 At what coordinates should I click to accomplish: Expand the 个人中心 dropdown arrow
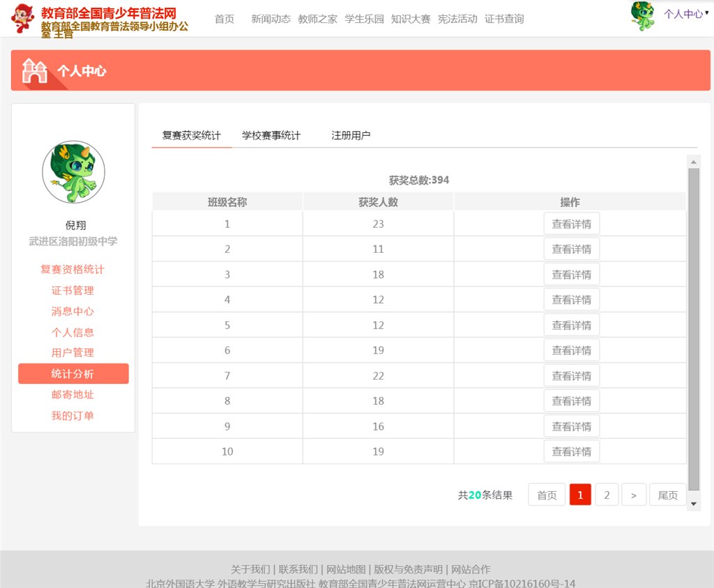point(706,13)
